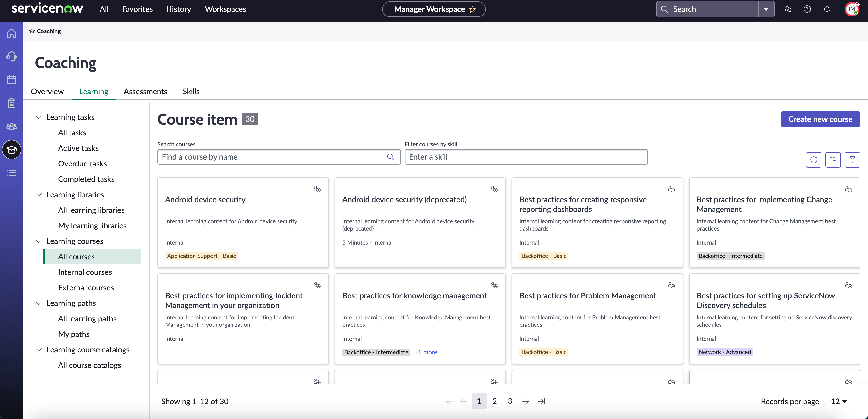868x419 pixels.
Task: Click the Create new course button
Action: (x=820, y=119)
